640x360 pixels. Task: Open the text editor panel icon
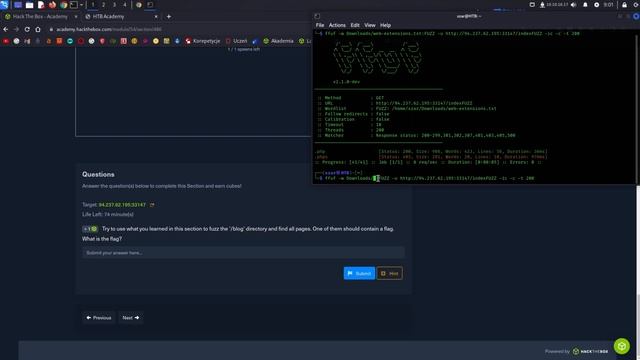coord(41,5)
